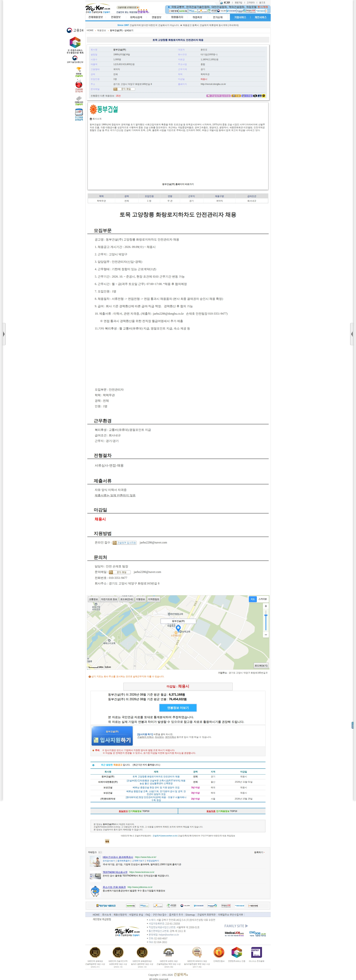Toggle 지적편집도 map overlay
The width and height of the screenshot is (356, 980).
click(x=154, y=599)
